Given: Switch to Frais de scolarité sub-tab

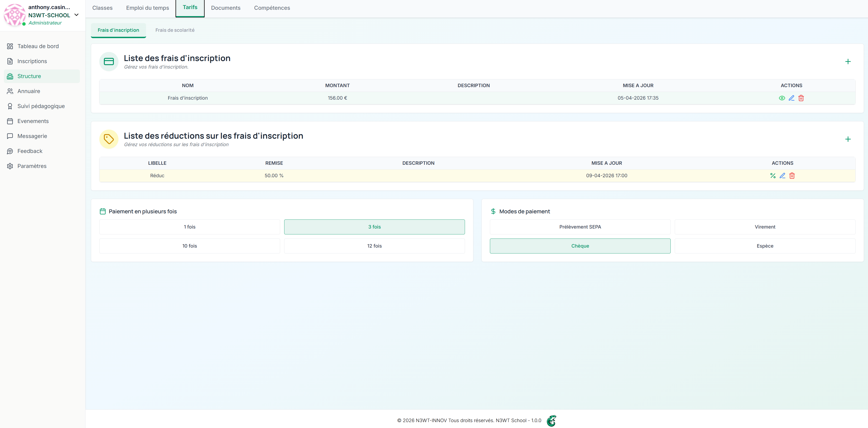Looking at the screenshot, I should pyautogui.click(x=175, y=30).
